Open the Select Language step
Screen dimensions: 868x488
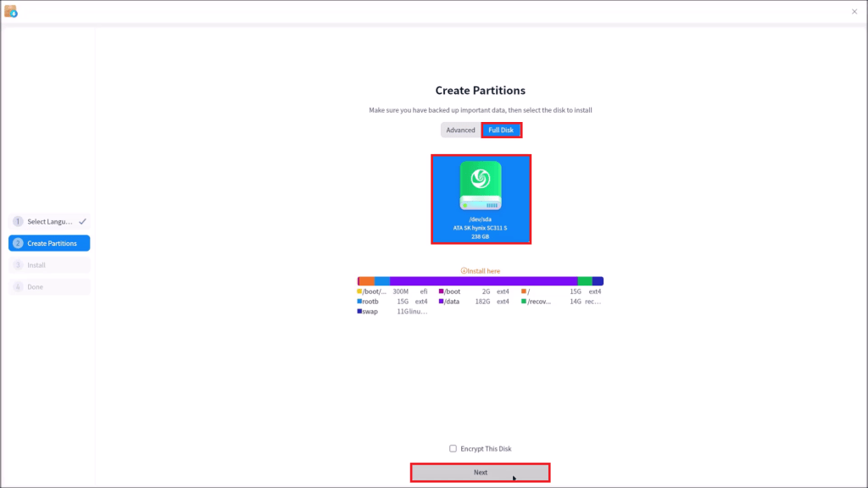click(x=49, y=221)
